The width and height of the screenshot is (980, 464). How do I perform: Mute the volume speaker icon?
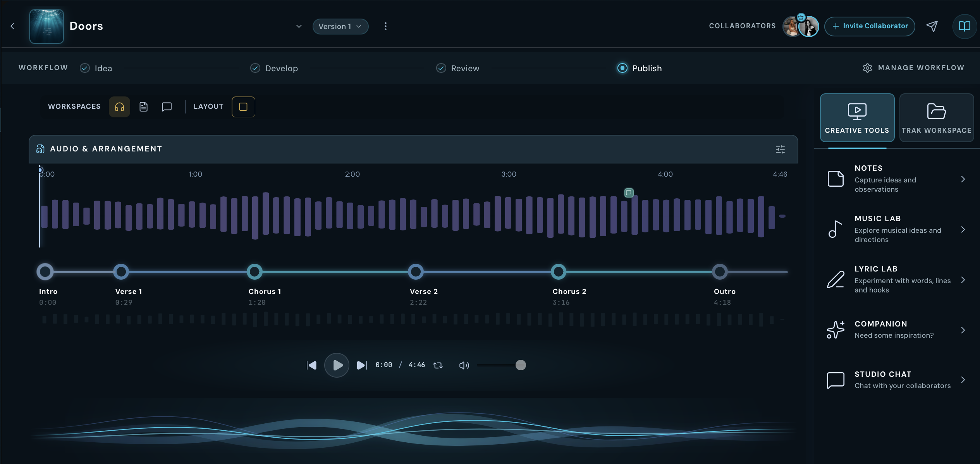[x=464, y=365]
